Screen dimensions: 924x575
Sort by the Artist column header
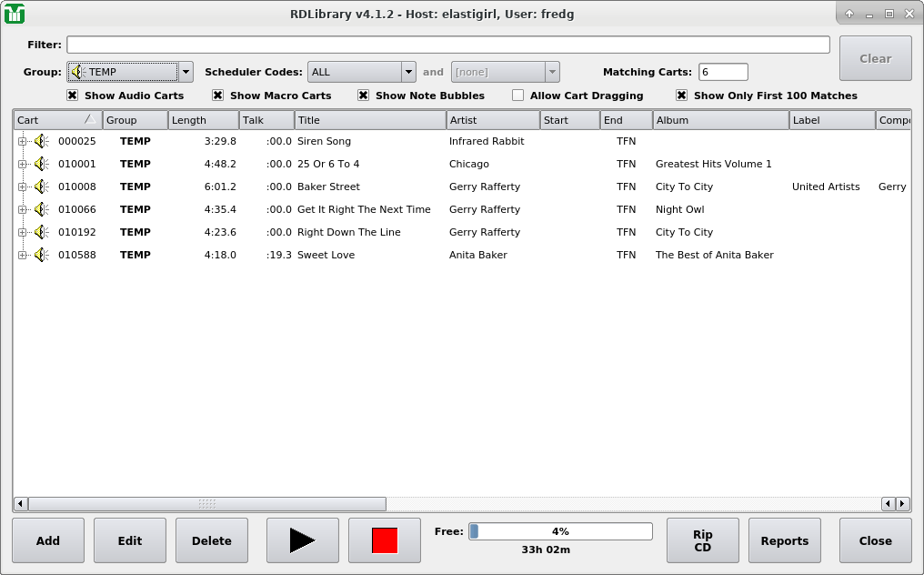click(x=493, y=120)
